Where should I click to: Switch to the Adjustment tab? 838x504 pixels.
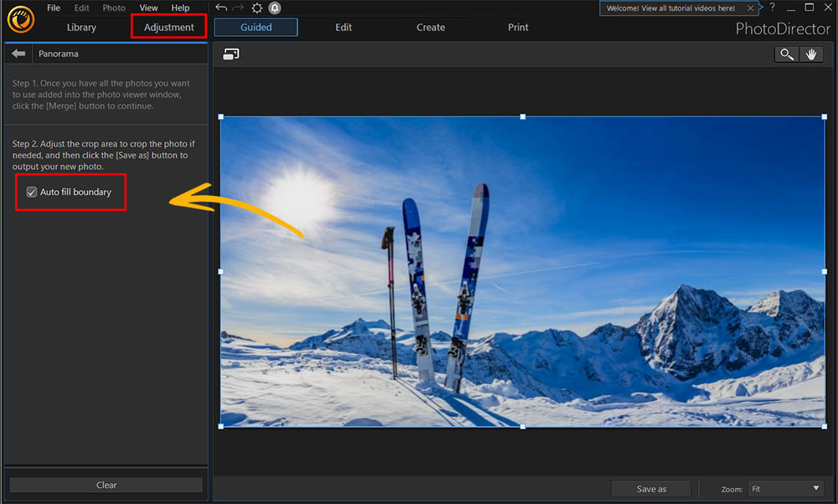[x=168, y=27]
